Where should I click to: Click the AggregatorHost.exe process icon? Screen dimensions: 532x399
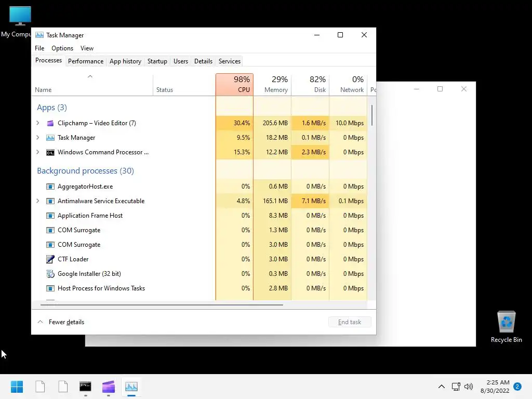click(x=50, y=187)
